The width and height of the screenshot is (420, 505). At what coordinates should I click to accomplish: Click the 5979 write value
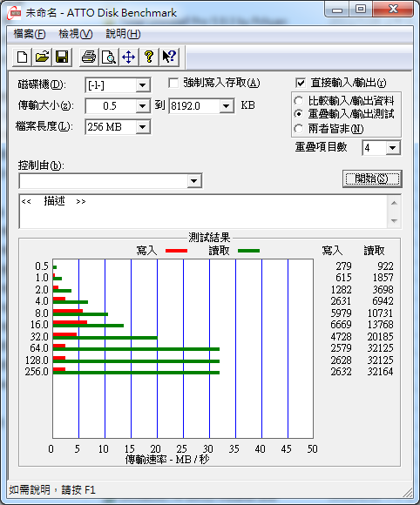(x=341, y=313)
